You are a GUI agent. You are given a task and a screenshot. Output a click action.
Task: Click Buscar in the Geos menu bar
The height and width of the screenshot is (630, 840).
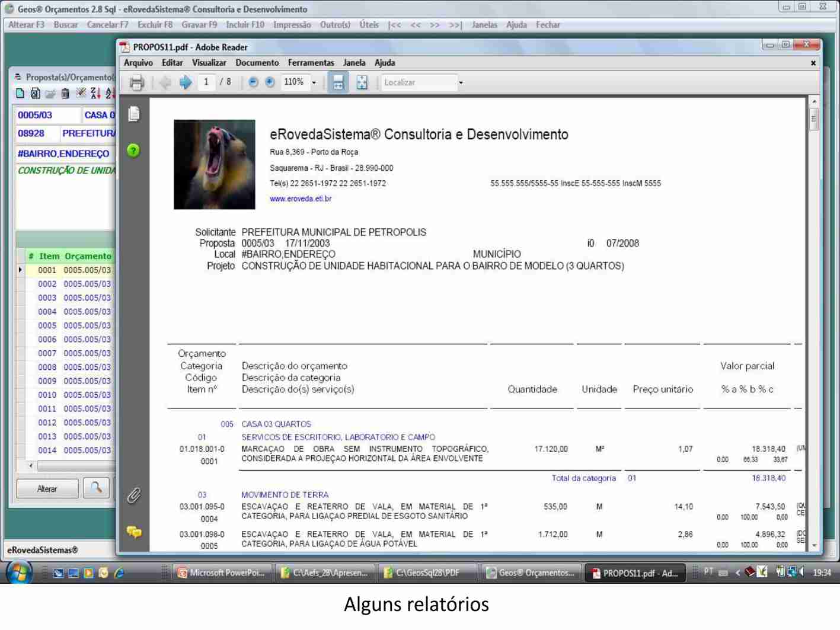tap(66, 25)
